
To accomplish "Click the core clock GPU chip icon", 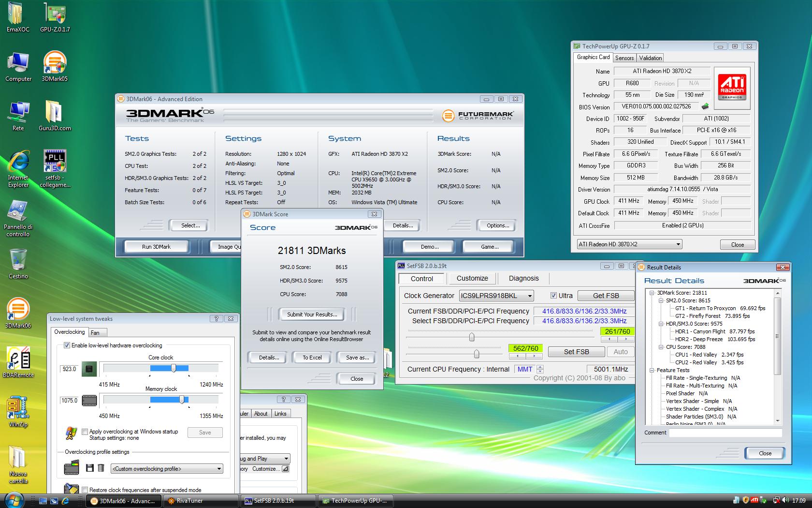I will tap(89, 369).
